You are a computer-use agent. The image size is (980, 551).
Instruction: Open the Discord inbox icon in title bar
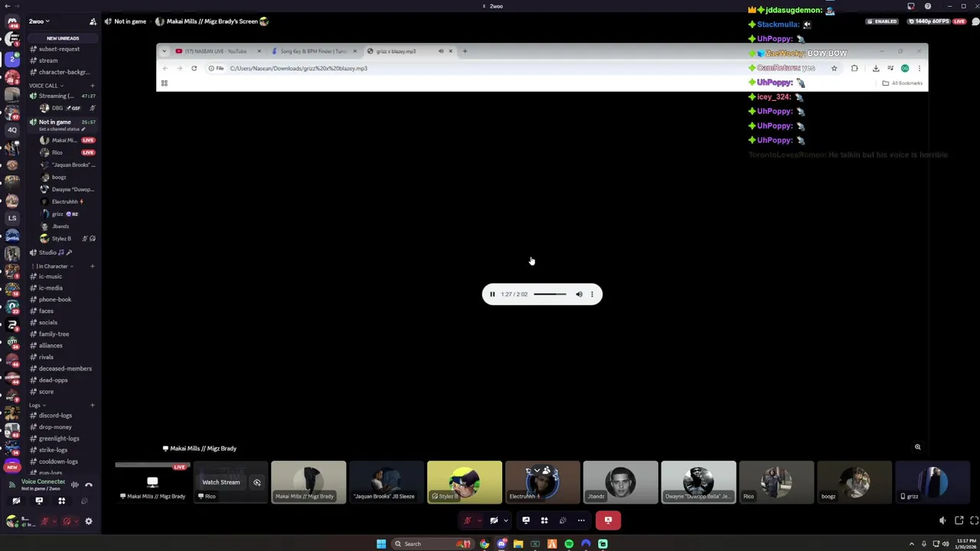click(x=911, y=6)
